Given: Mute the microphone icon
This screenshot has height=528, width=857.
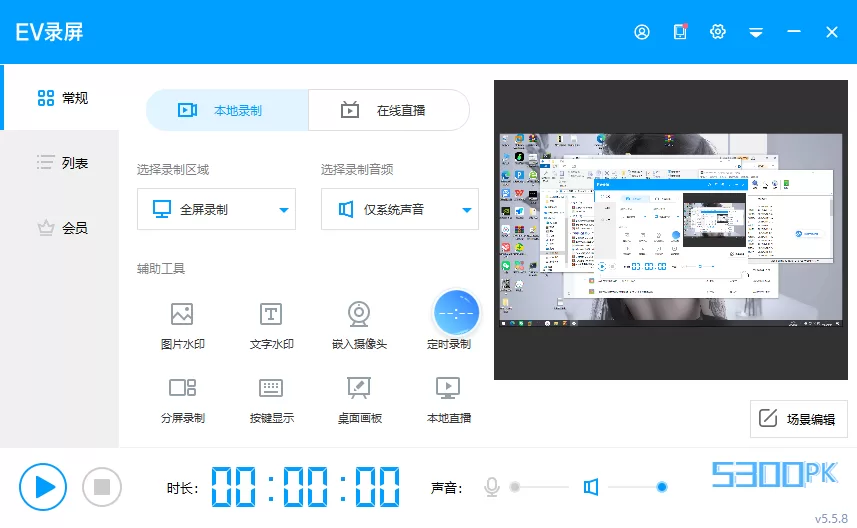Looking at the screenshot, I should (492, 487).
